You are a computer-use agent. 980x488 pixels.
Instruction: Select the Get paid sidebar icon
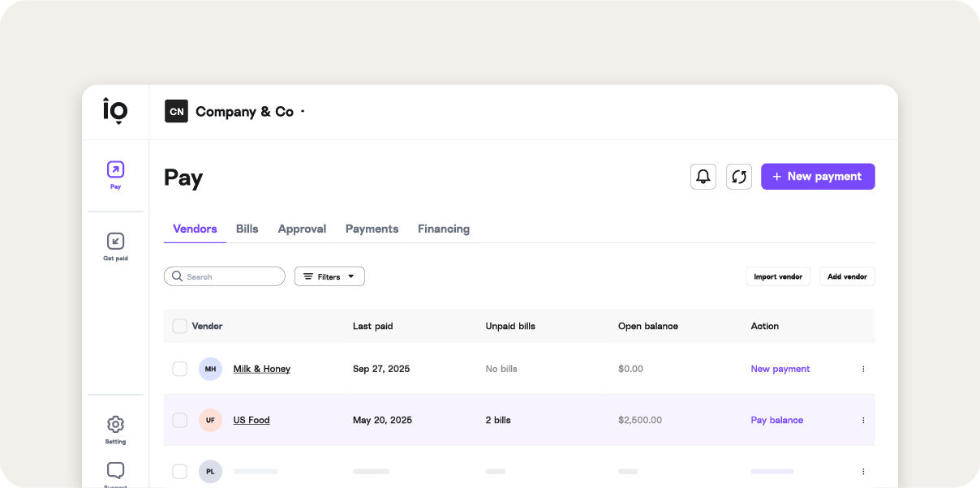coord(115,244)
